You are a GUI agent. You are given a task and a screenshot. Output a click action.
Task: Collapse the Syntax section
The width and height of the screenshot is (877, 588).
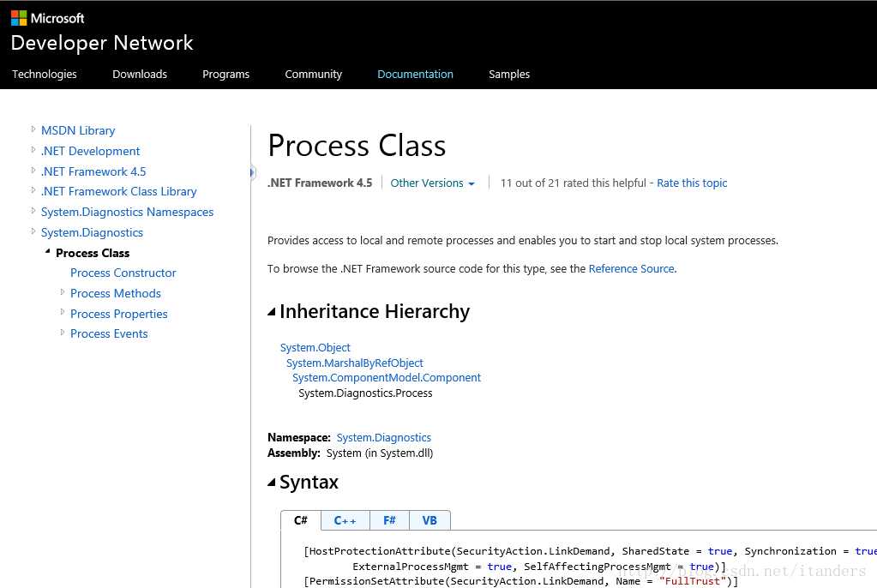(272, 483)
